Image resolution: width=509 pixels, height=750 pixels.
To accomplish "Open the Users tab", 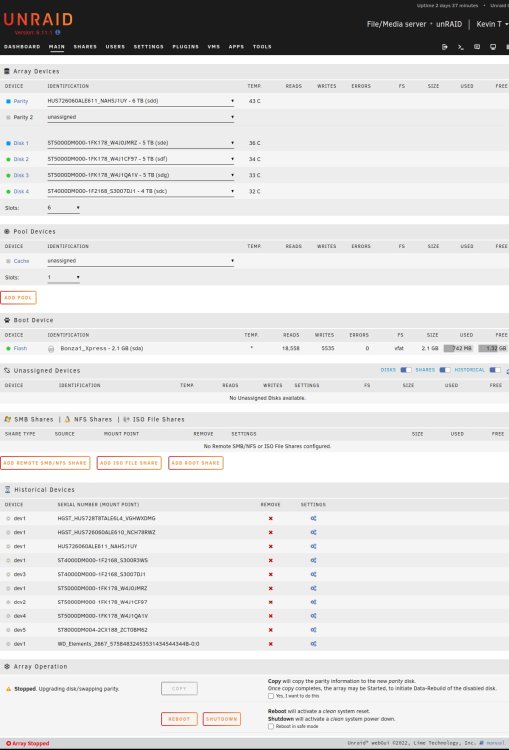I will (x=115, y=47).
